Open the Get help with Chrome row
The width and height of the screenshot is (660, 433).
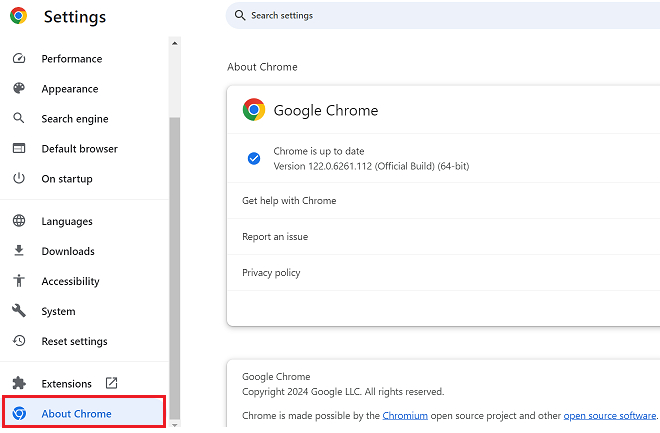289,201
